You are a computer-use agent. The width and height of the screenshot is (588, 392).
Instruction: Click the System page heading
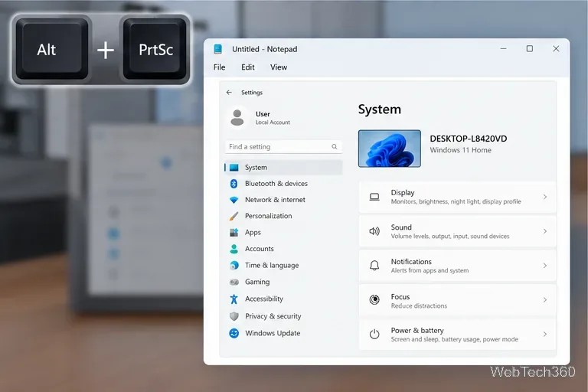[x=380, y=109]
